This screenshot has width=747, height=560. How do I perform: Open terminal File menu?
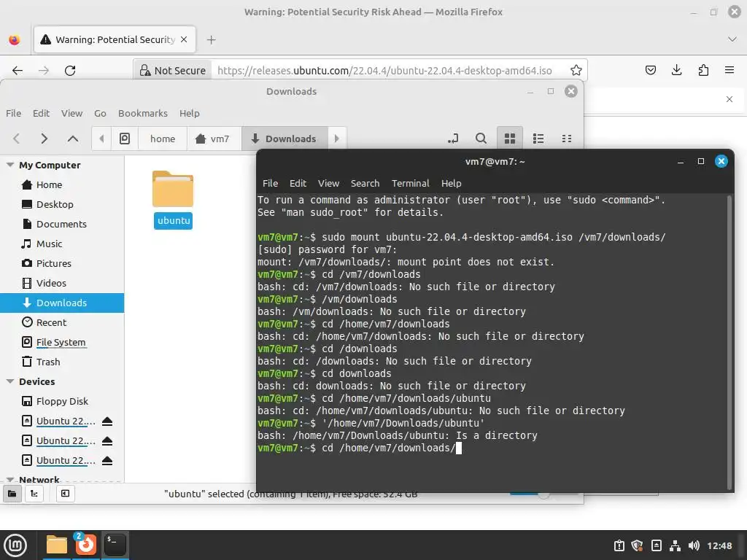(270, 183)
